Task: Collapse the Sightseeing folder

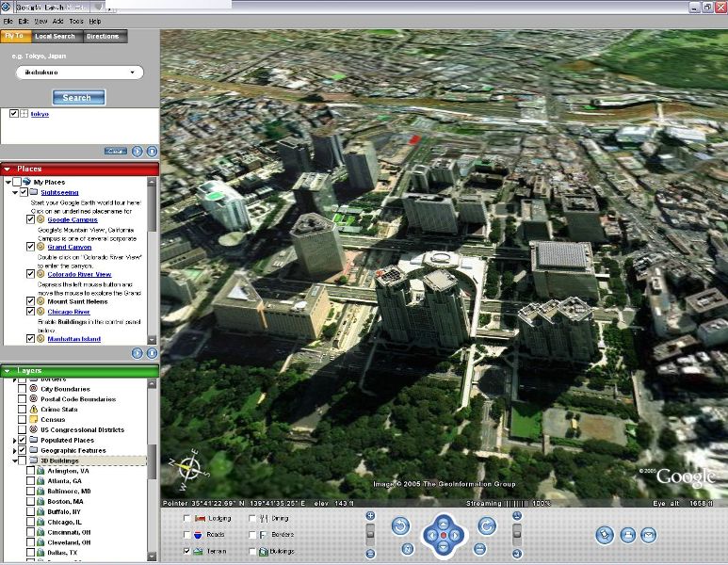Action: pos(15,192)
